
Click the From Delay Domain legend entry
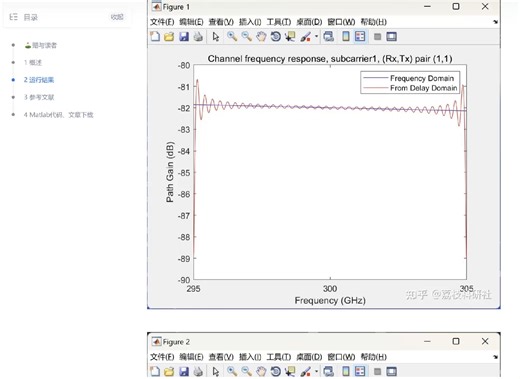(423, 88)
